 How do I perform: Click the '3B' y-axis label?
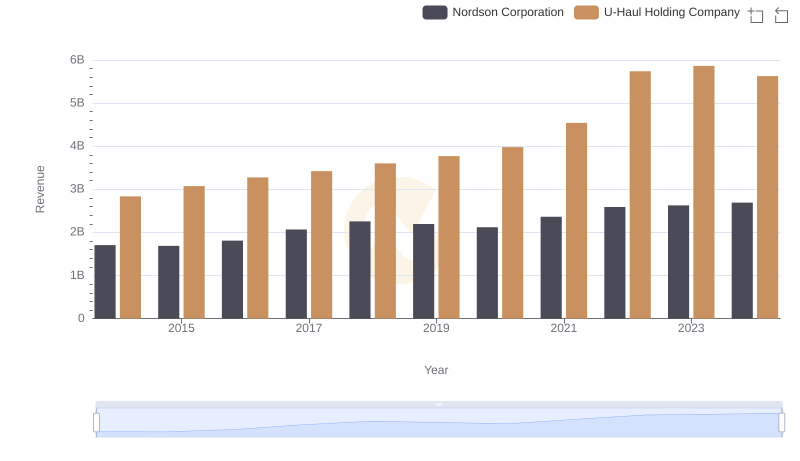point(77,189)
